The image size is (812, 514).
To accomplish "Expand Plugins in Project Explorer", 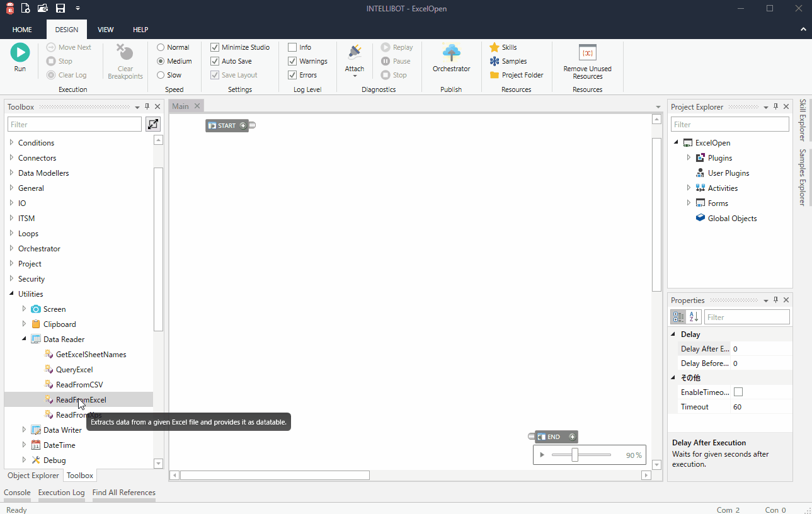I will 689,157.
